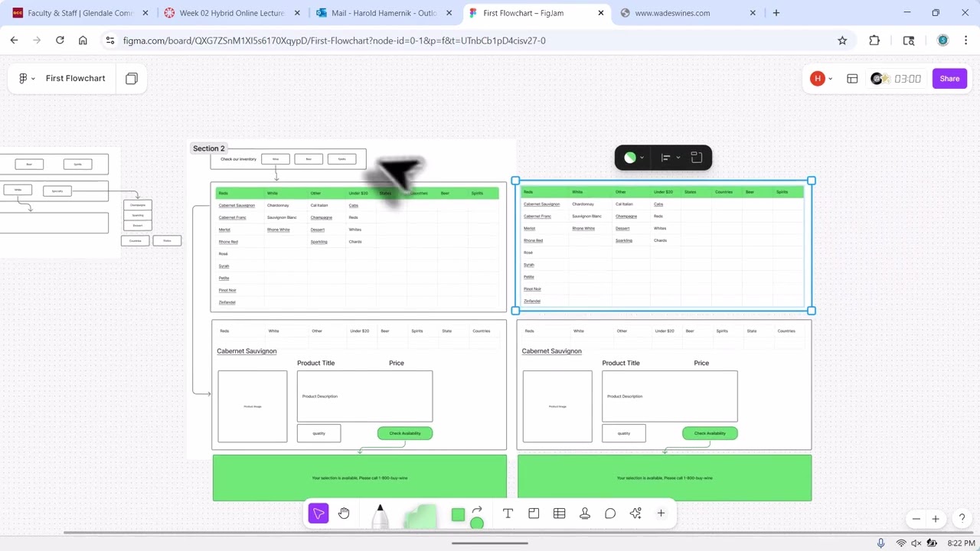Open the templates layout icon
Image resolution: width=980 pixels, height=551 pixels.
click(x=852, y=78)
